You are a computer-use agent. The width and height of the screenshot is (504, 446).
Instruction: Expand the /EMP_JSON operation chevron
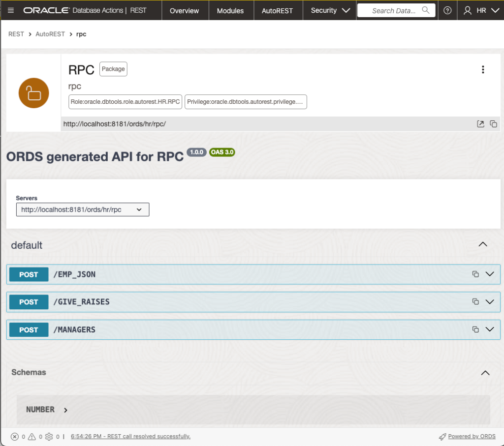click(490, 274)
